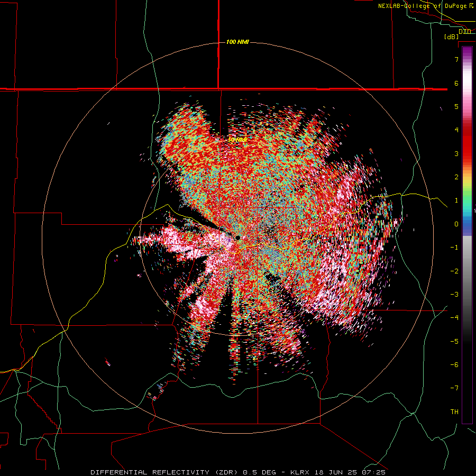The height and width of the screenshot is (476, 476).
Task: Click the -3 dB value on the color scale
Action: pos(454,295)
